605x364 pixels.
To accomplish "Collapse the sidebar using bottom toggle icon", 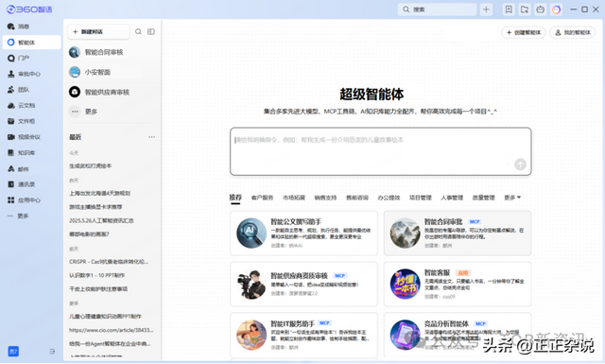I will [53, 352].
